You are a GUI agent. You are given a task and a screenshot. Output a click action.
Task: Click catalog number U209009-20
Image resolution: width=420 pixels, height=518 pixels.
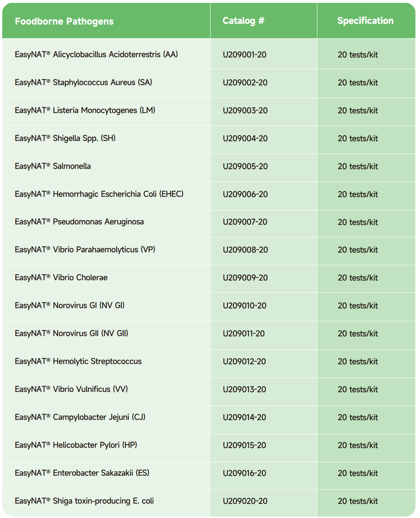point(245,278)
